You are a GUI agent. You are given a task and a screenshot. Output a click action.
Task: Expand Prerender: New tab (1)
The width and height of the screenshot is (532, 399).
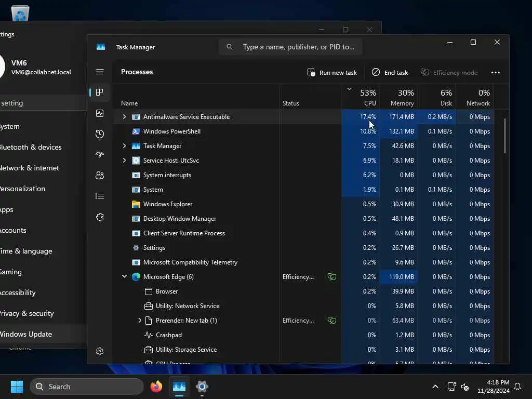coord(139,320)
